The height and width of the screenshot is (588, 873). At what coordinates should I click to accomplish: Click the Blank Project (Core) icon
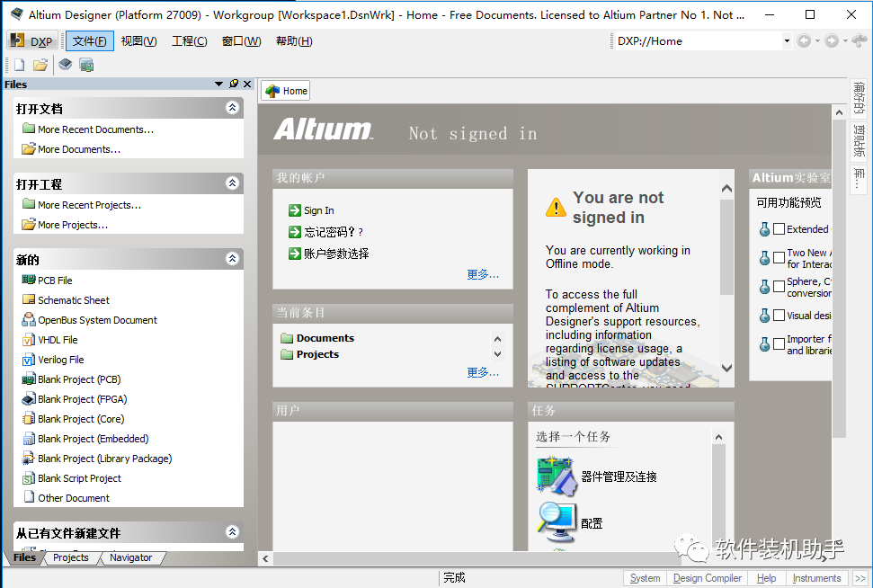click(x=29, y=419)
